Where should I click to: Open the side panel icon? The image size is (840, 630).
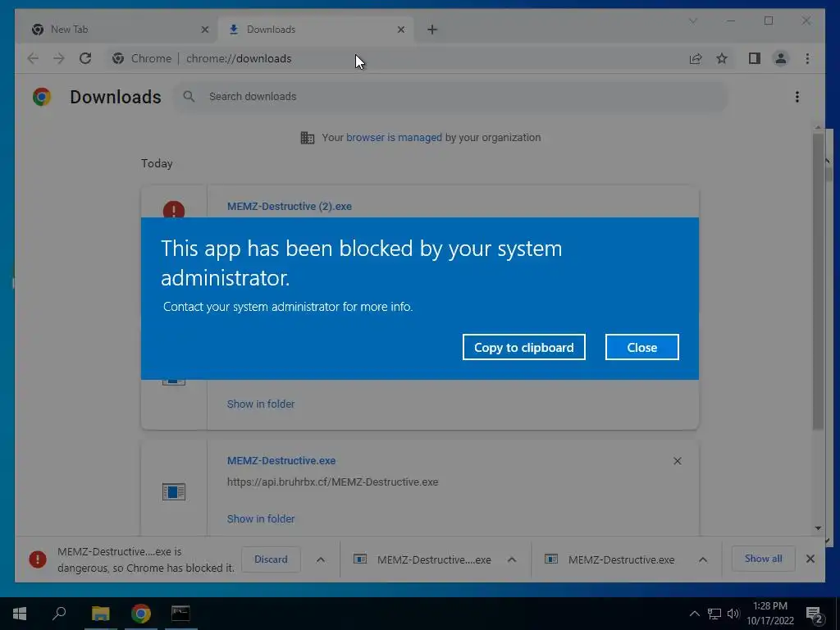click(755, 58)
